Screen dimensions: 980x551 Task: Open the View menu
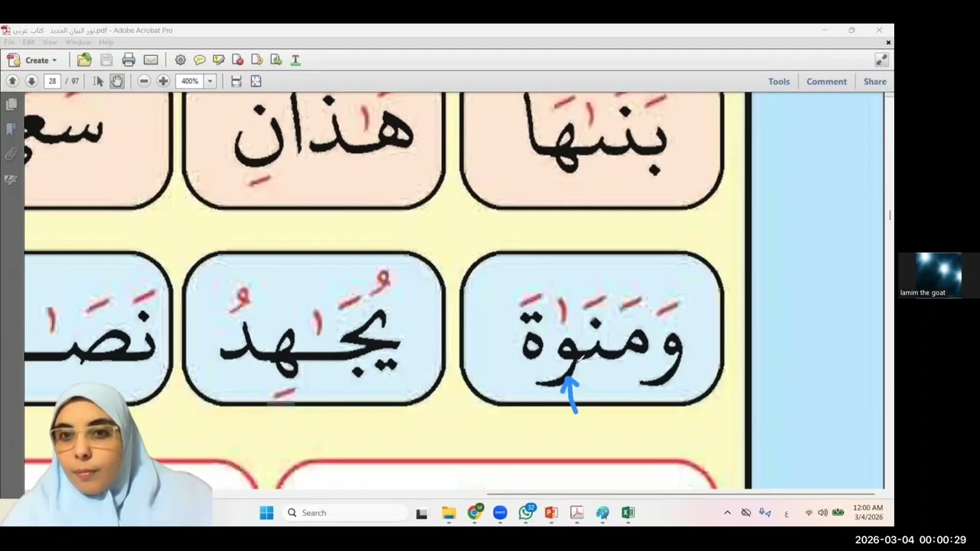pyautogui.click(x=50, y=42)
